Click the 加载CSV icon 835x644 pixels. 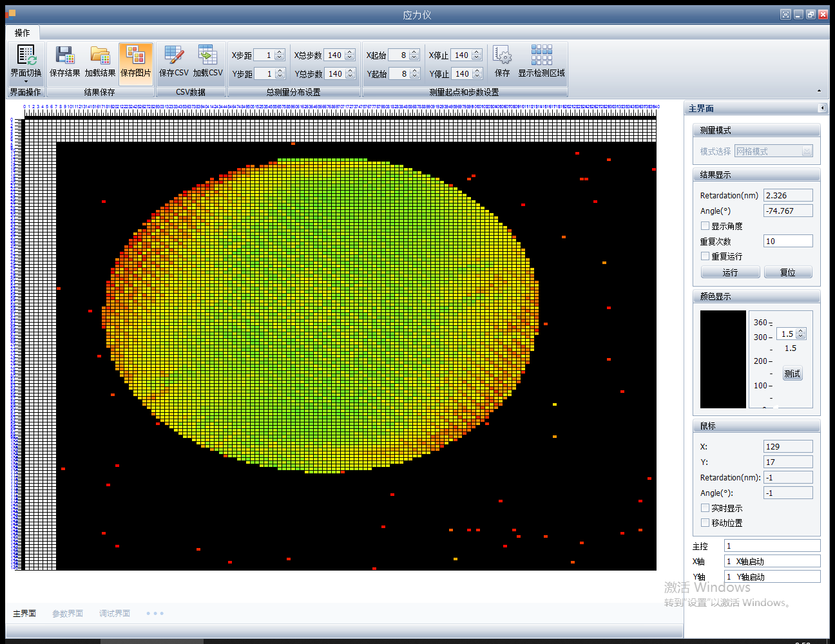click(x=207, y=57)
